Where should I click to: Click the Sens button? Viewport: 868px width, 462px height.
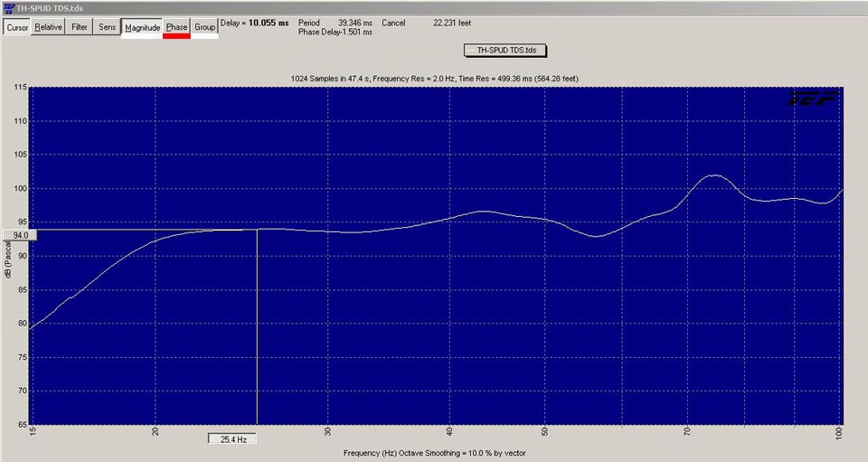[108, 27]
